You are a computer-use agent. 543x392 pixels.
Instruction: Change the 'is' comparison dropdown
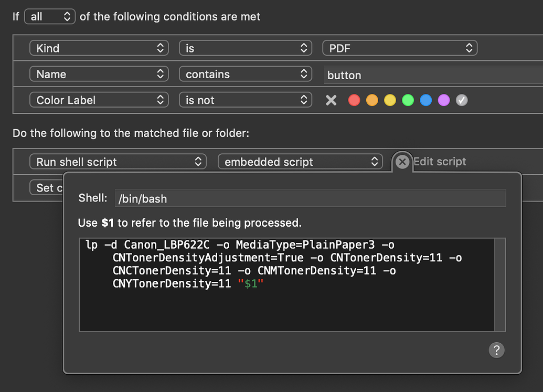[x=245, y=48]
